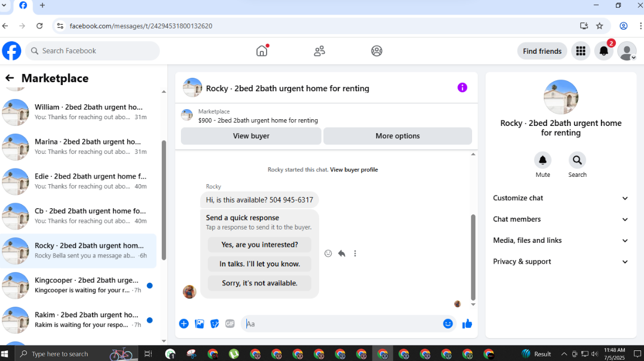
Task: Open Marketplace listing thumbnail for $900
Action: (187, 115)
